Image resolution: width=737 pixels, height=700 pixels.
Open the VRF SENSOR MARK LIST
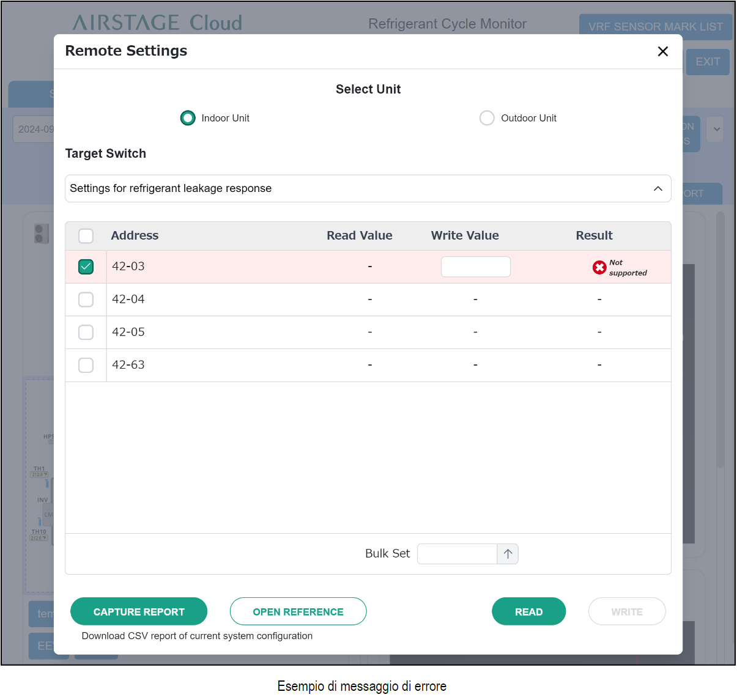click(x=655, y=26)
